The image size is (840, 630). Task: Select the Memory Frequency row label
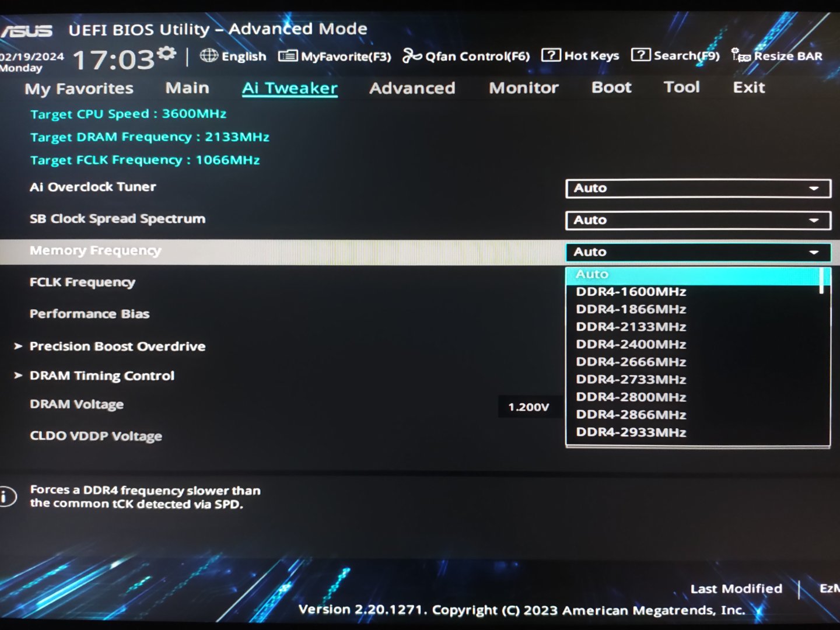[x=96, y=251]
